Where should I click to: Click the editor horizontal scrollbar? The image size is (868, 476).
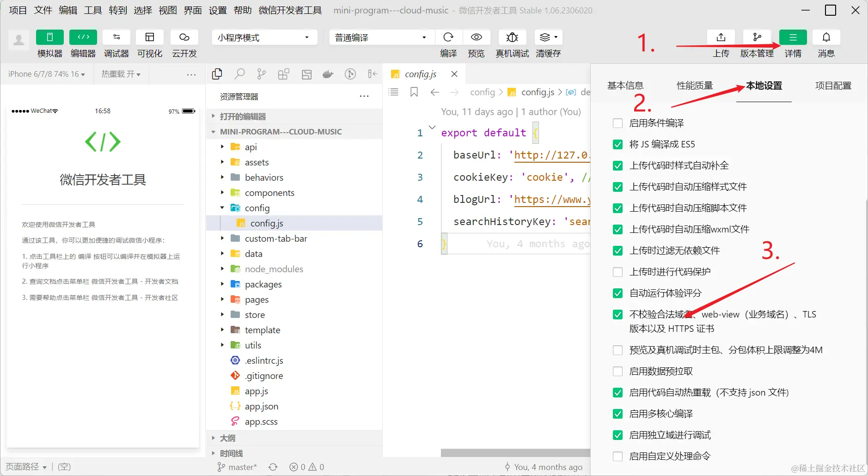[x=515, y=453]
